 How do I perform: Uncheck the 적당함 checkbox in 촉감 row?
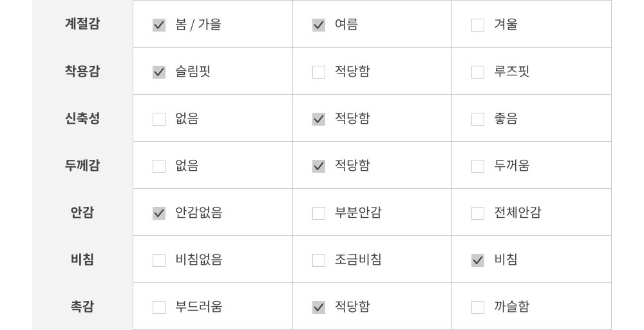coord(319,307)
